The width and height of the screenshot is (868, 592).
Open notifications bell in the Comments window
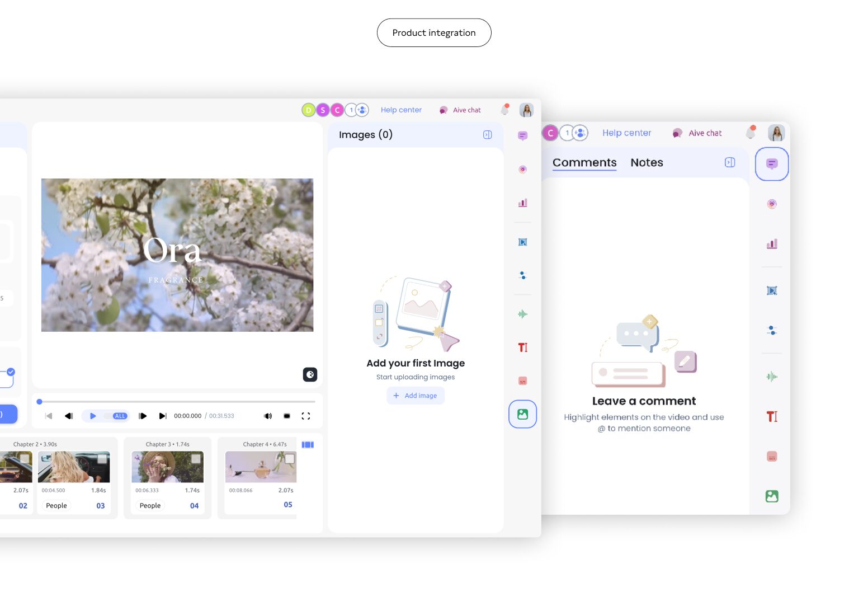[751, 132]
